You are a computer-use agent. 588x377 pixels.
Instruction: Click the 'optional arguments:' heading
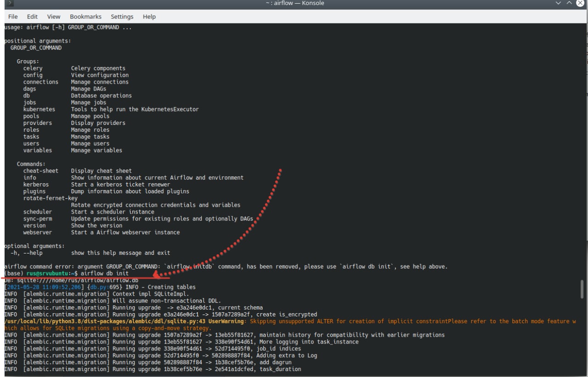(x=34, y=246)
